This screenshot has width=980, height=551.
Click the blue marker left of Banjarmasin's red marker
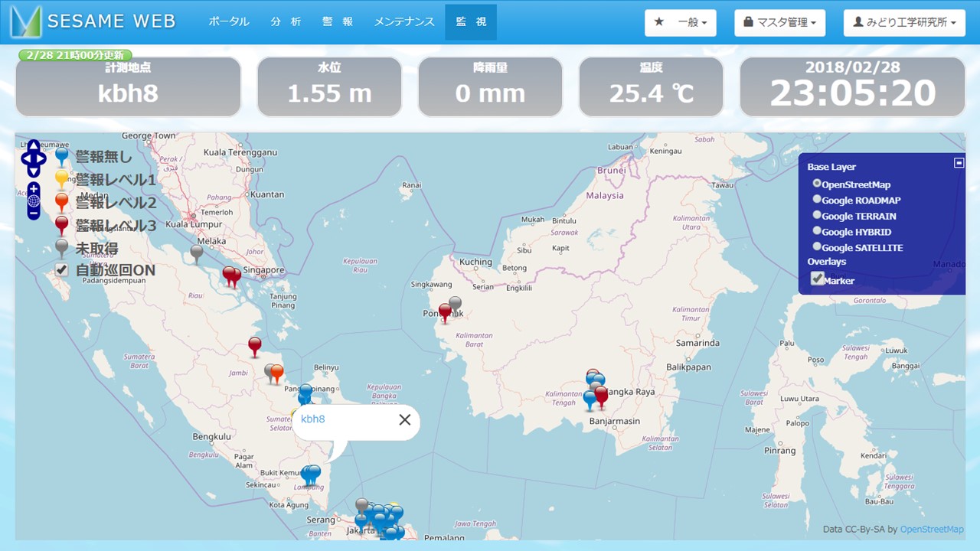coord(590,399)
